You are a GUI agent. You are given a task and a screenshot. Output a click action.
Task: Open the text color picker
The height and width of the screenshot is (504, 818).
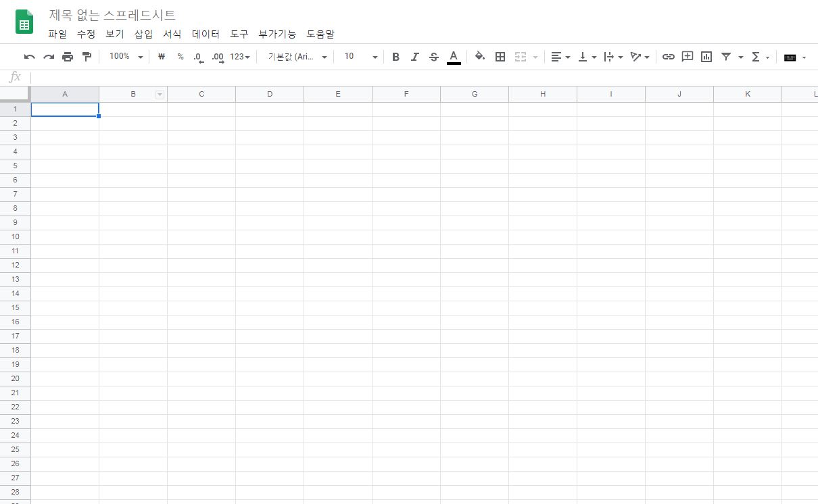[454, 57]
